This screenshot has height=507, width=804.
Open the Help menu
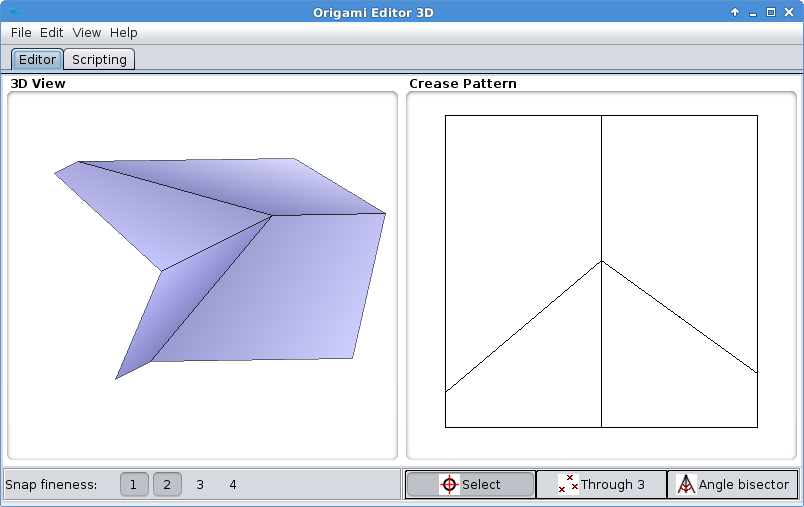(x=124, y=33)
